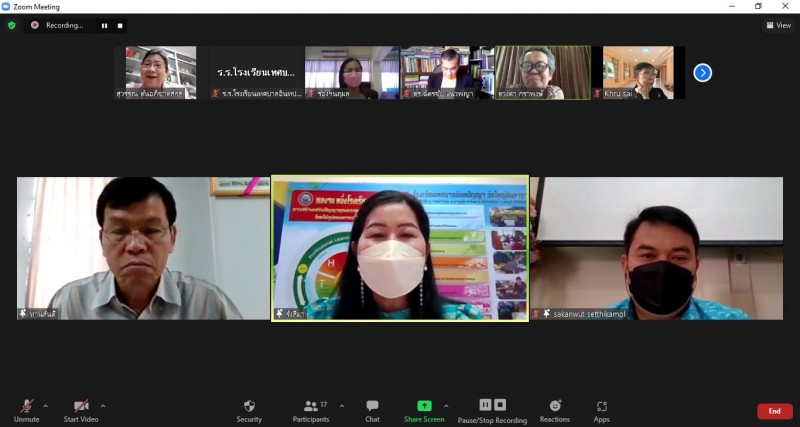The height and width of the screenshot is (427, 800).
Task: Click green encryption shield icon
Action: (x=12, y=26)
